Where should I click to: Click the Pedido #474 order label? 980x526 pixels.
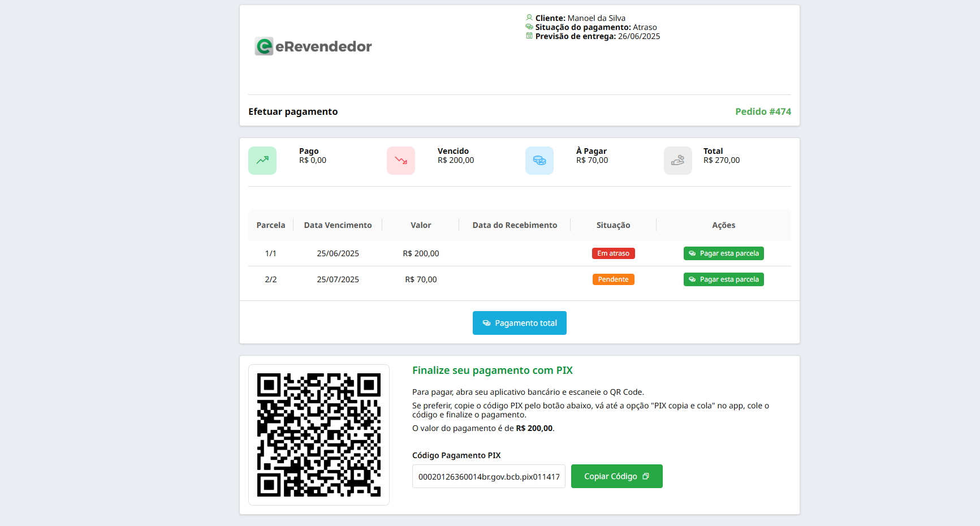point(763,111)
